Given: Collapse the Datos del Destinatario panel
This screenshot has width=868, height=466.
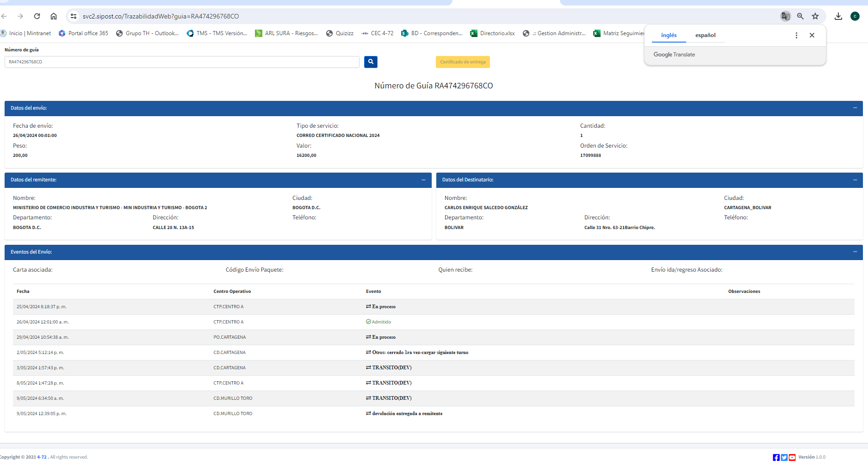Looking at the screenshot, I should 855,180.
